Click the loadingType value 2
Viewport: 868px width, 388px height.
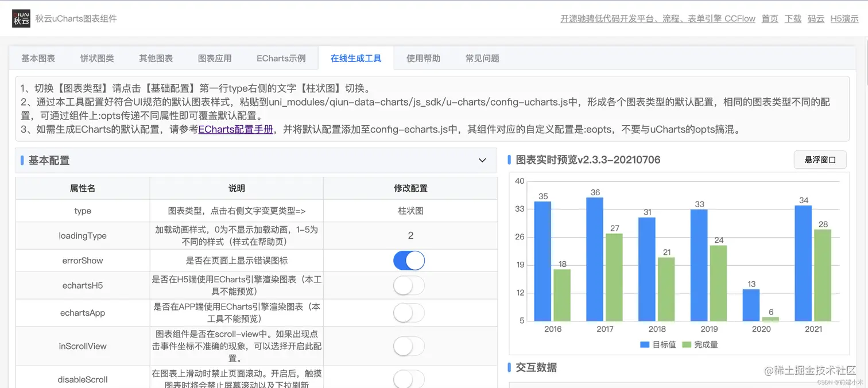pyautogui.click(x=410, y=235)
